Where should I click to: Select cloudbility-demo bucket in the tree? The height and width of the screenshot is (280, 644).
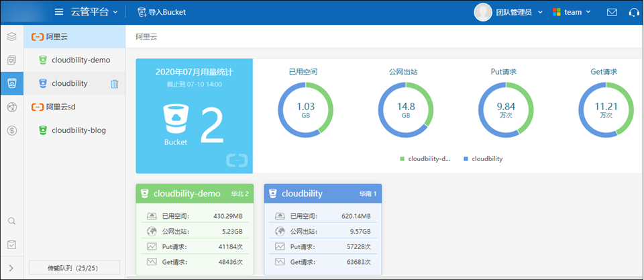tap(74, 60)
